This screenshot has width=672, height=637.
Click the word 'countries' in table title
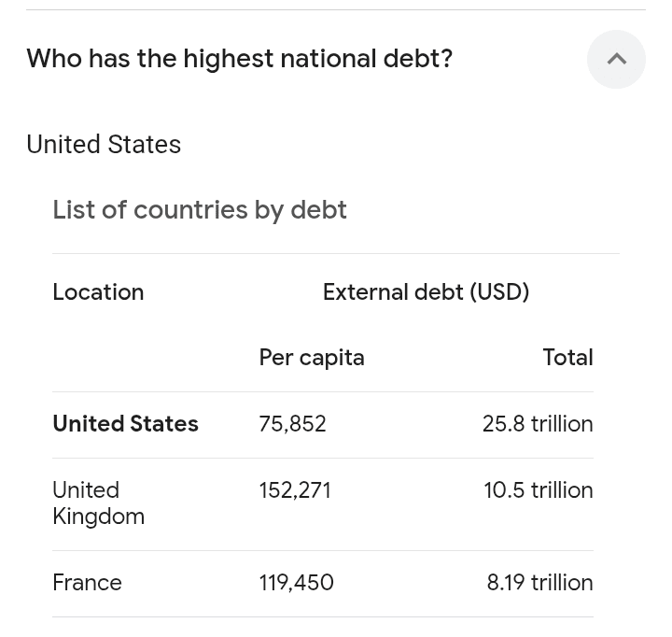click(x=190, y=210)
